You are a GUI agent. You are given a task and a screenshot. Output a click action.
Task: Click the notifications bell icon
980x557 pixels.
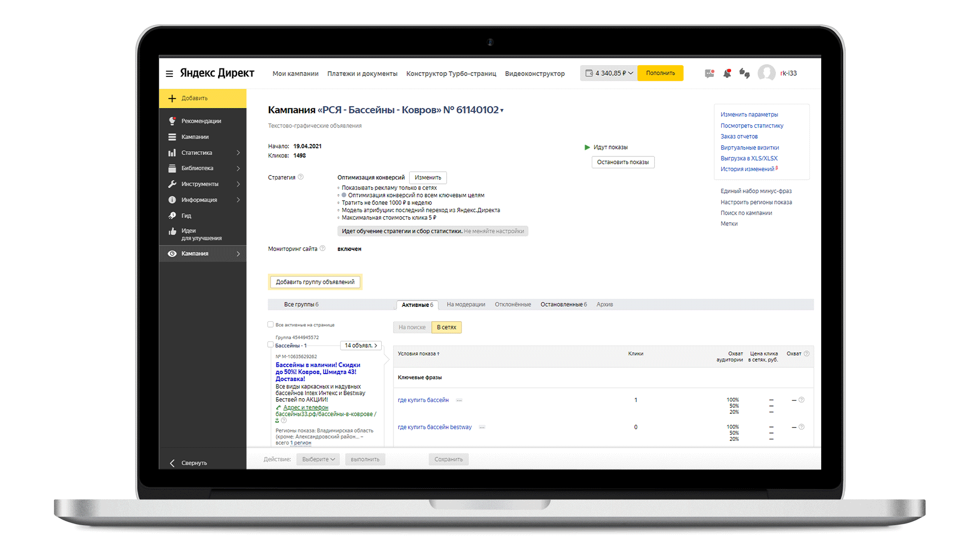[x=727, y=74]
